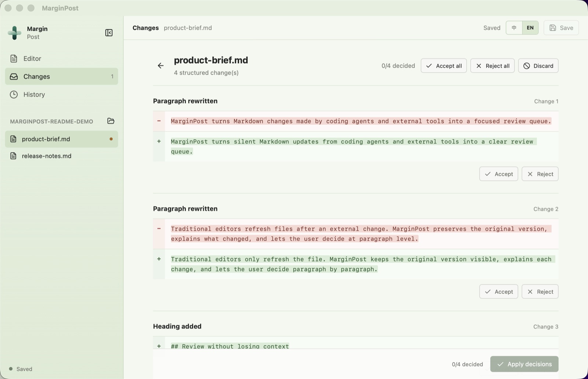Viewport: 588px width, 379px height.
Task: Click the removed line 'MarginPost turns Markdown changes'
Action: [361, 121]
